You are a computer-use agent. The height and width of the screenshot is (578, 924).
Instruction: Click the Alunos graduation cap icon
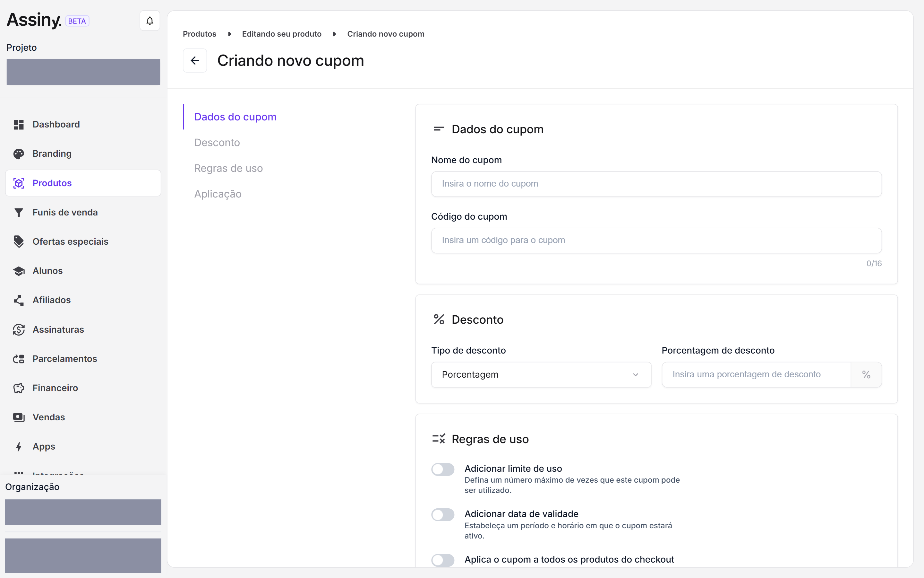coord(19,271)
